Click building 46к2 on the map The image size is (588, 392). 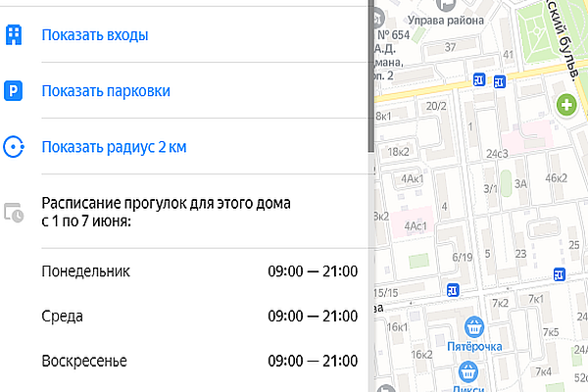click(x=556, y=177)
